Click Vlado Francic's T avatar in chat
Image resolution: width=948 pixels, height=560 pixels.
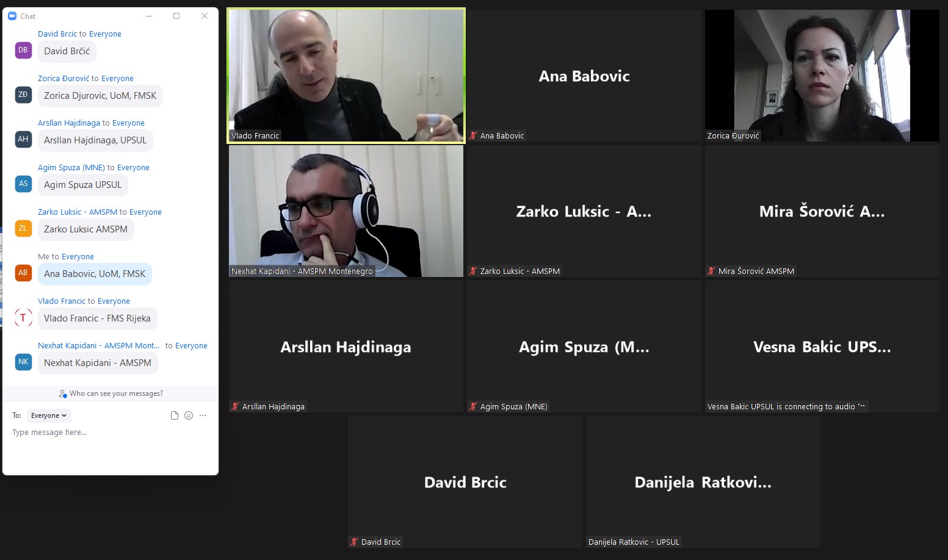pyautogui.click(x=23, y=317)
